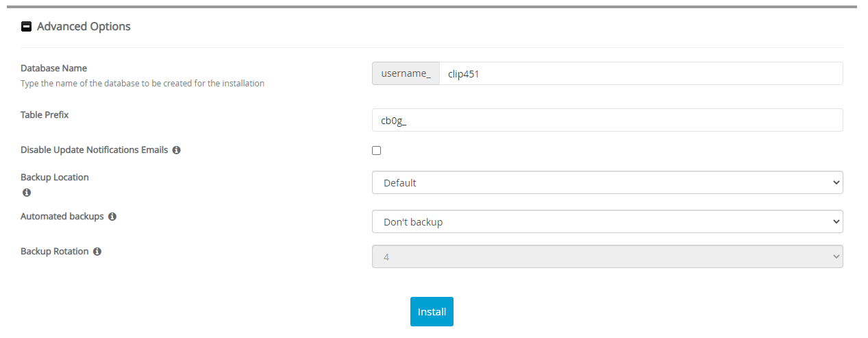Show info tooltip for Backup Rotation
868x338 pixels.
(97, 252)
